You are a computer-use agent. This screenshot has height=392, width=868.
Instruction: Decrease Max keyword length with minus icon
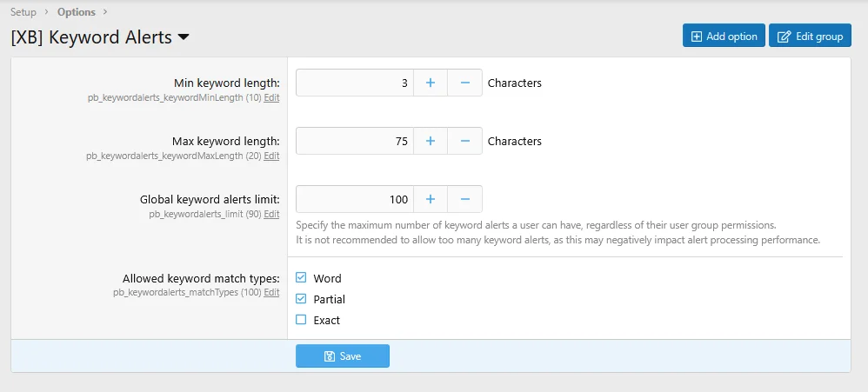coord(464,141)
